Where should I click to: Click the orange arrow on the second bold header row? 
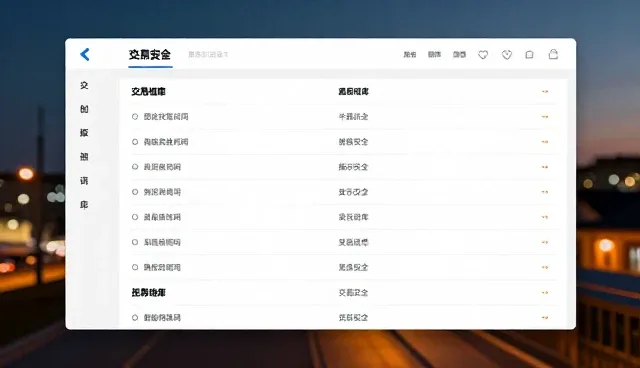point(545,293)
